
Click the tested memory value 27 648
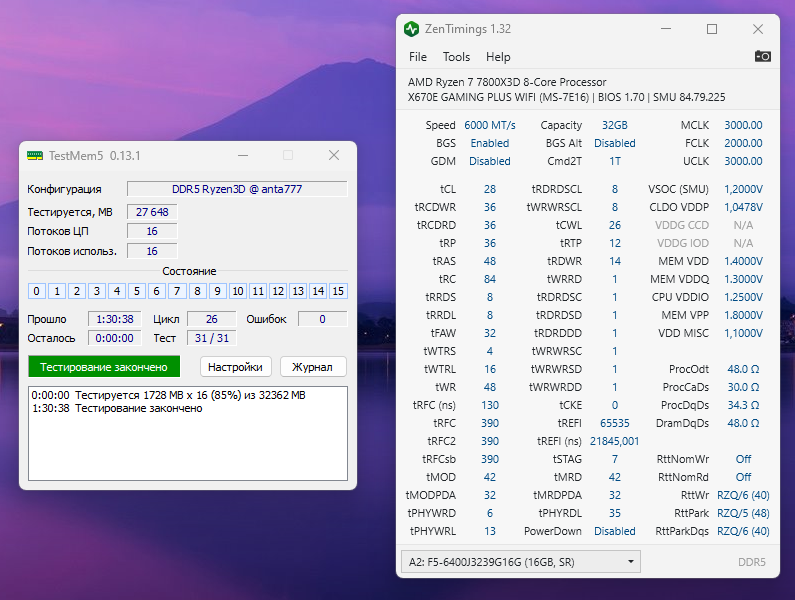click(x=152, y=212)
